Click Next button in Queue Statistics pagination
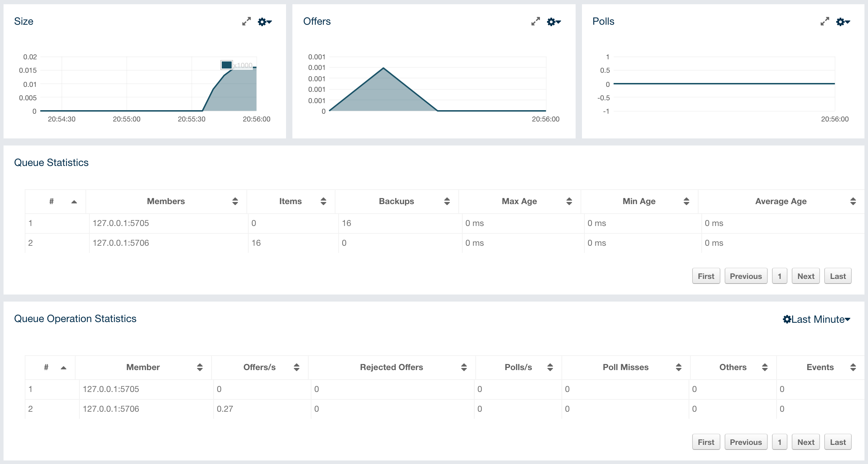 click(x=806, y=276)
